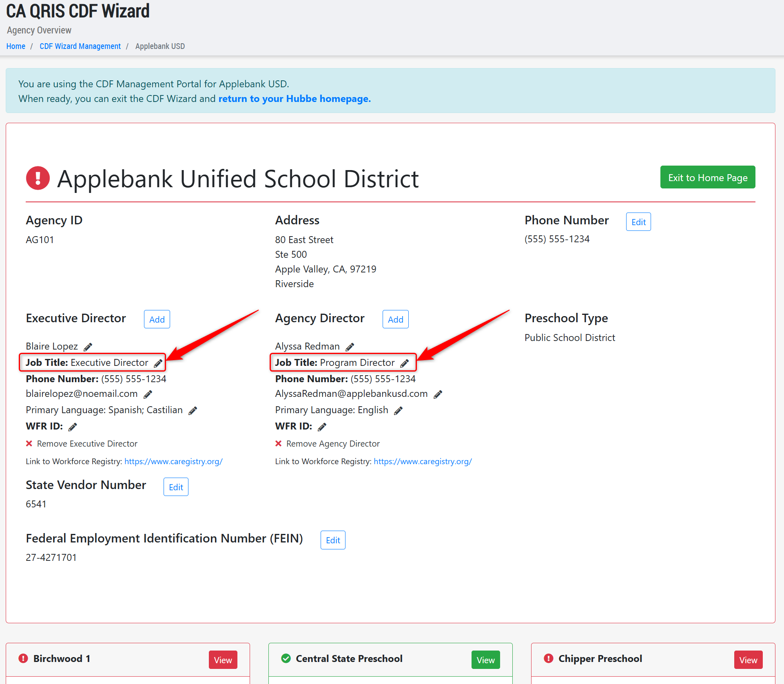Click red X Remove Executive Director
This screenshot has height=684, width=784.
[x=29, y=443]
